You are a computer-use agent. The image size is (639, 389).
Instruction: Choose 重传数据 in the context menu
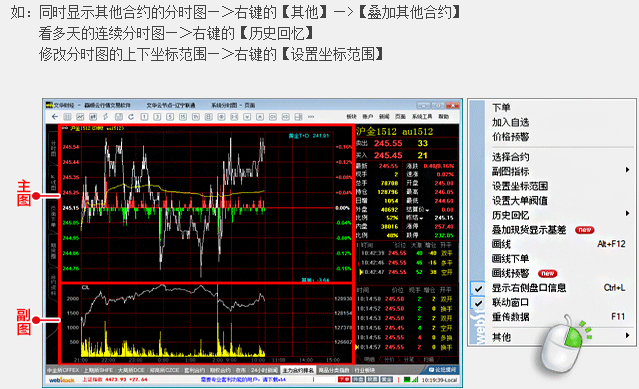point(511,317)
